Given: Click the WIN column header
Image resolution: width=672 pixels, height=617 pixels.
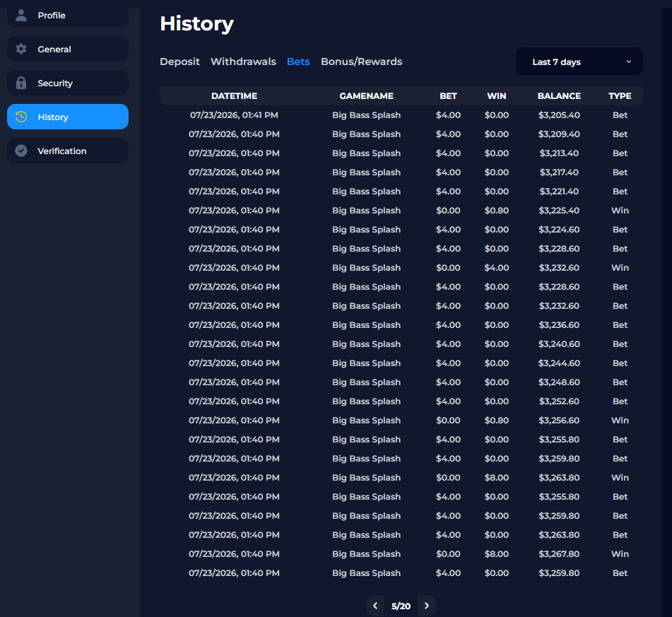Looking at the screenshot, I should tap(497, 96).
